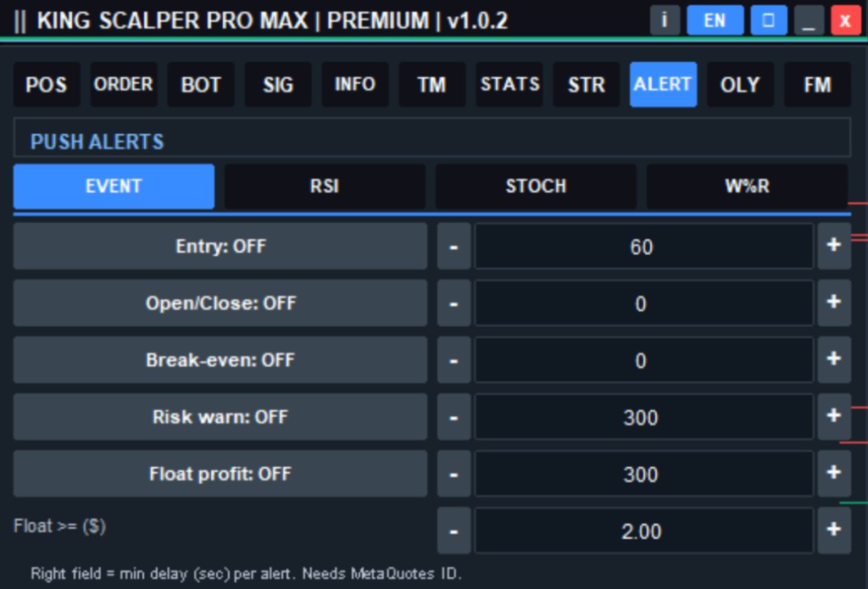Increase the Risk warn delay with plus

click(x=834, y=418)
